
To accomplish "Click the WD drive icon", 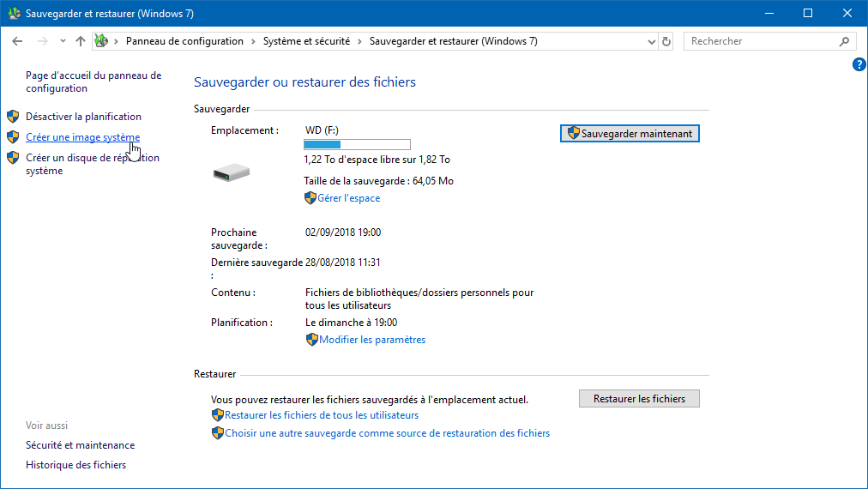I will 232,172.
